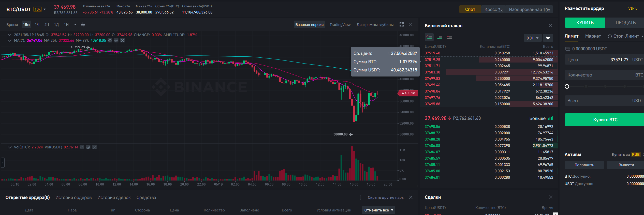
Task: Open История ордеров tab
Action: pos(74,197)
